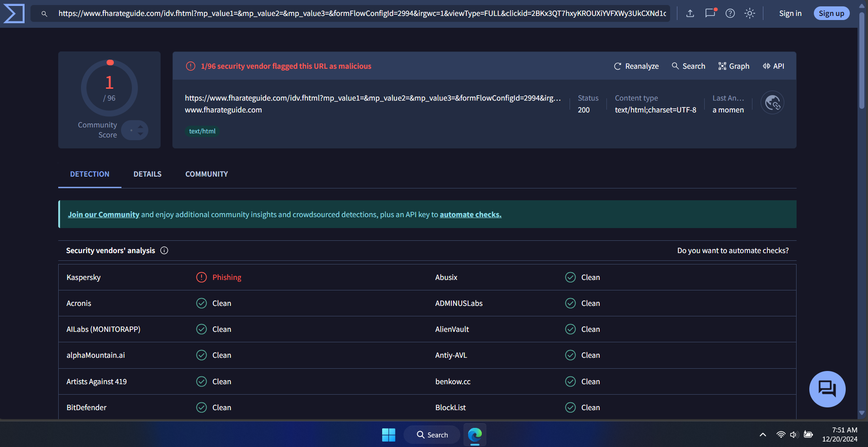Screen dimensions: 868x447
Task: Click the volume speaker tray icon
Action: tap(794, 435)
